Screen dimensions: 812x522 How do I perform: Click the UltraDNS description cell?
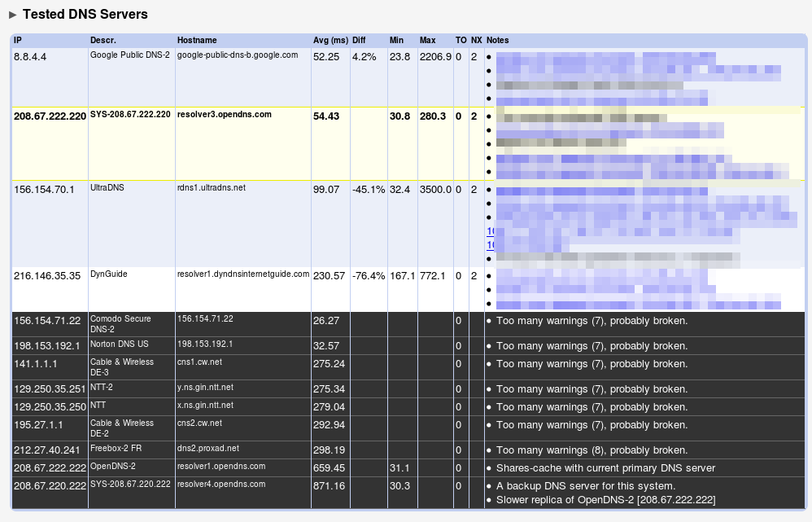point(107,188)
